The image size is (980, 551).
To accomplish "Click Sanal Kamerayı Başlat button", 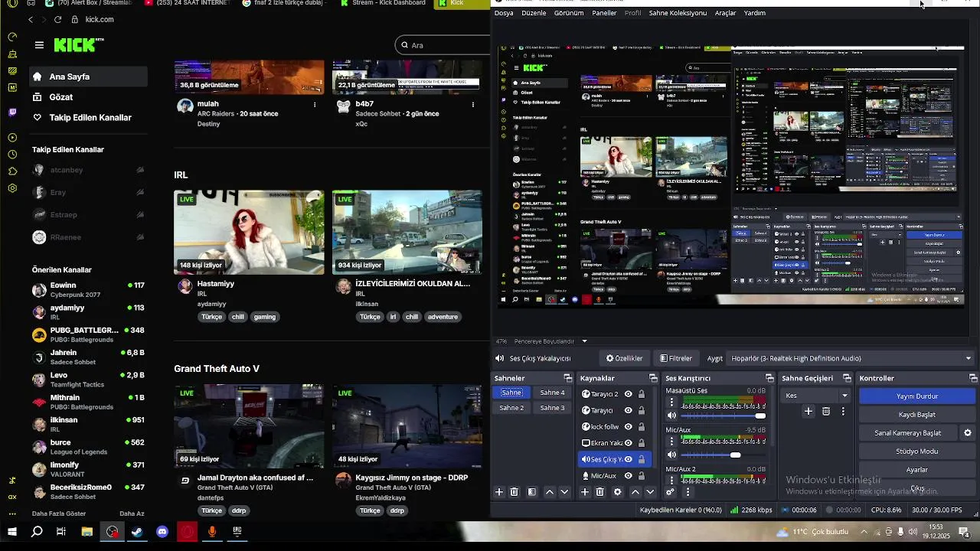I will pyautogui.click(x=908, y=433).
